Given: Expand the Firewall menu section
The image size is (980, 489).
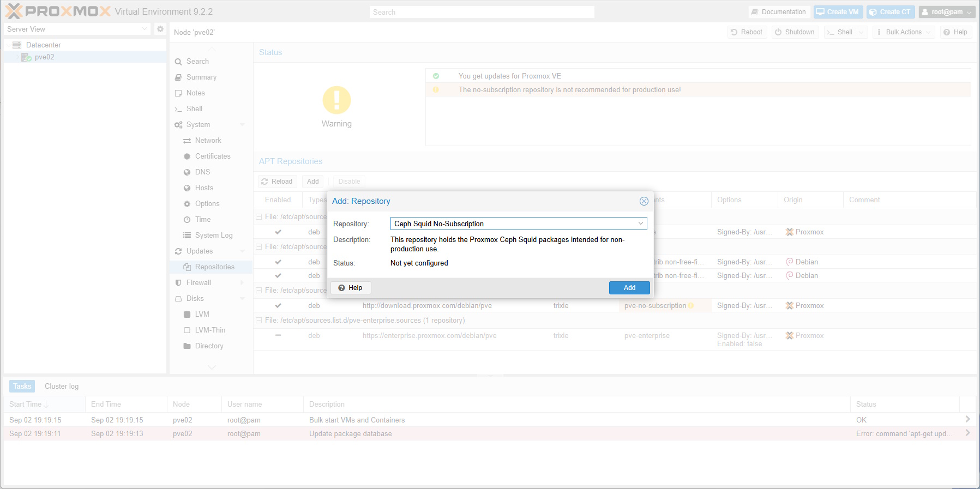Looking at the screenshot, I should pos(242,283).
